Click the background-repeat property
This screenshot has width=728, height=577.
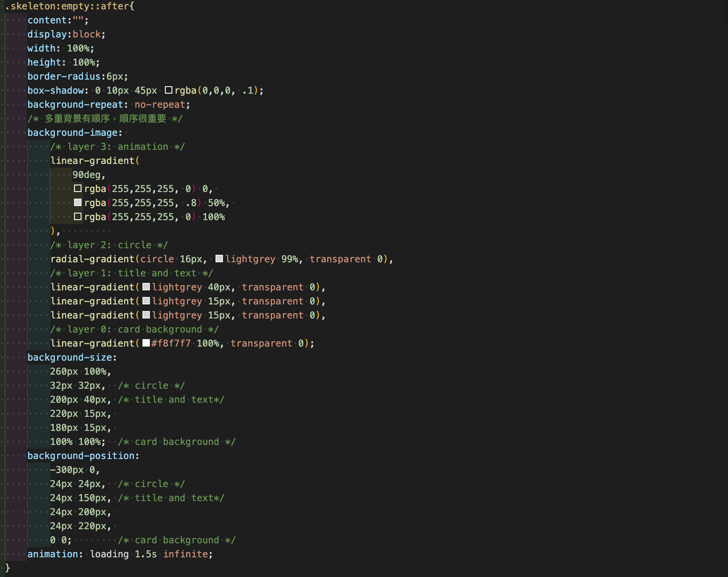click(x=75, y=104)
